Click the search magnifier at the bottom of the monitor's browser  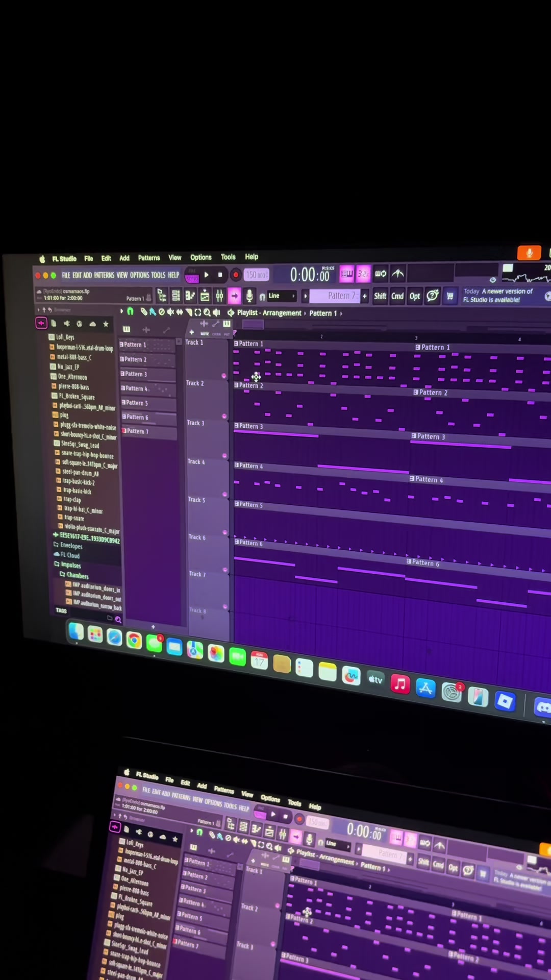click(x=118, y=620)
